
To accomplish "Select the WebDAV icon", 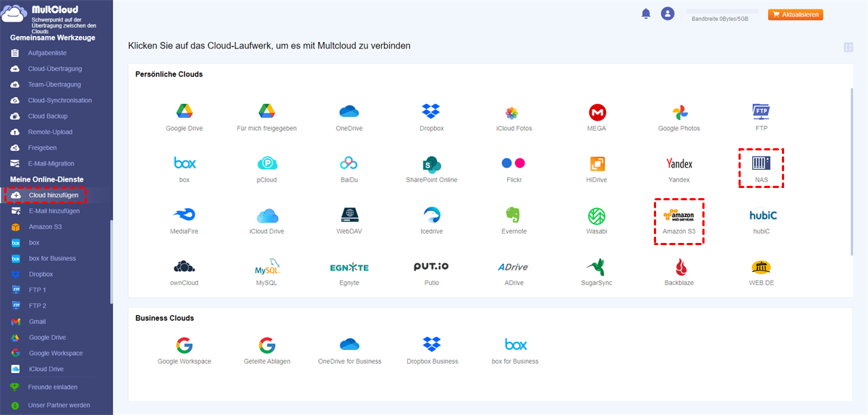I will (x=349, y=215).
